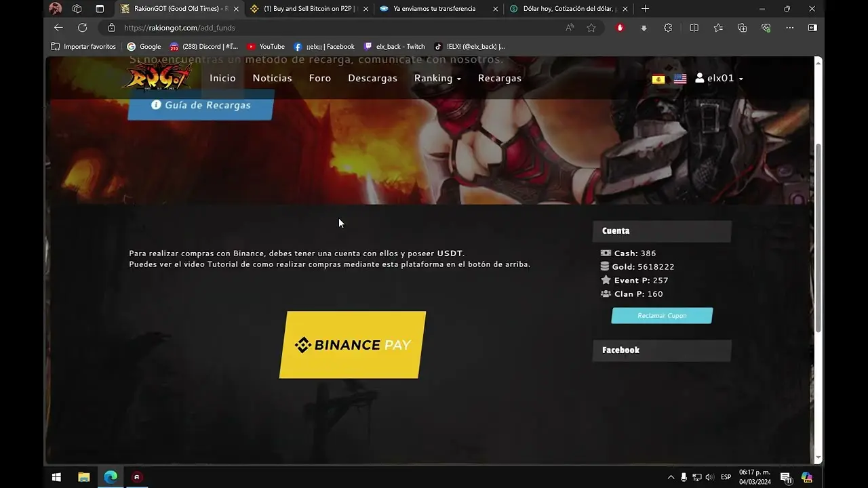Screen dimensions: 868x488
Task: Open Noticias in the site navigation
Action: [272, 78]
